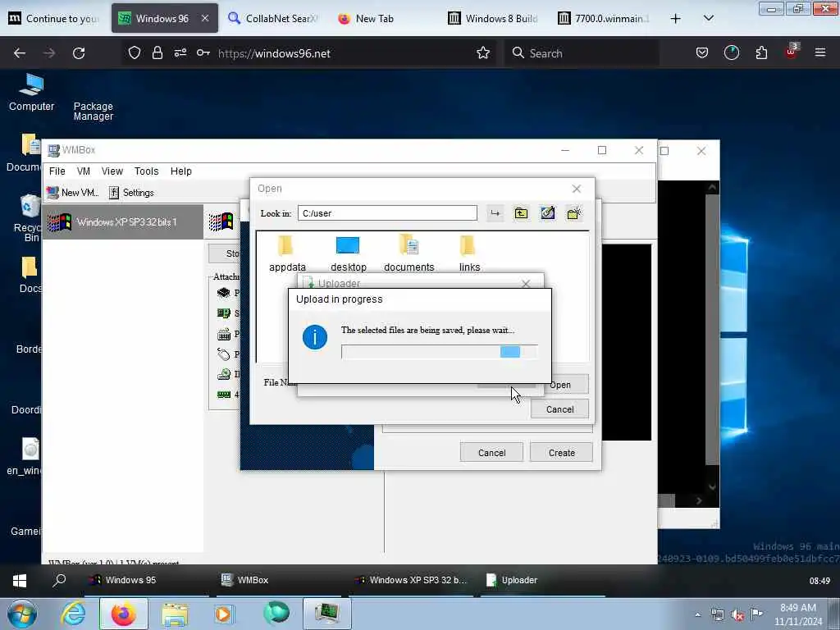840x630 pixels.
Task: Click the background window's vertical scrollbar
Action: tap(712, 336)
